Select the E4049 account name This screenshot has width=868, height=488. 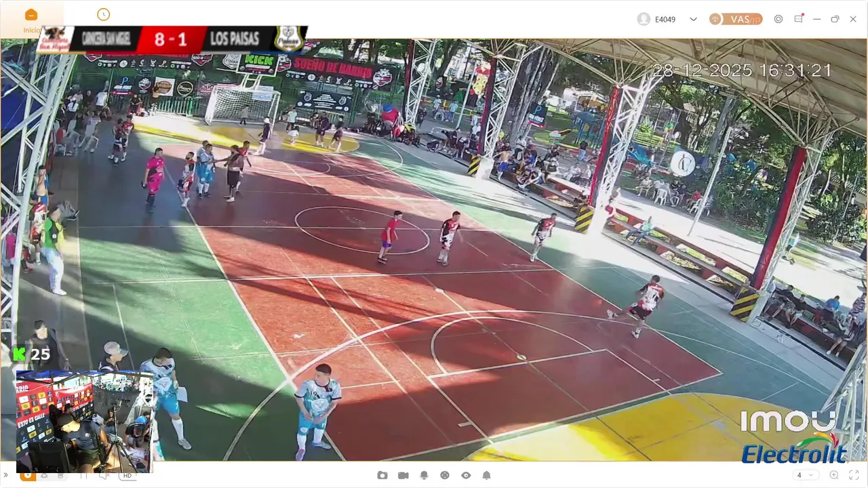[x=665, y=20]
